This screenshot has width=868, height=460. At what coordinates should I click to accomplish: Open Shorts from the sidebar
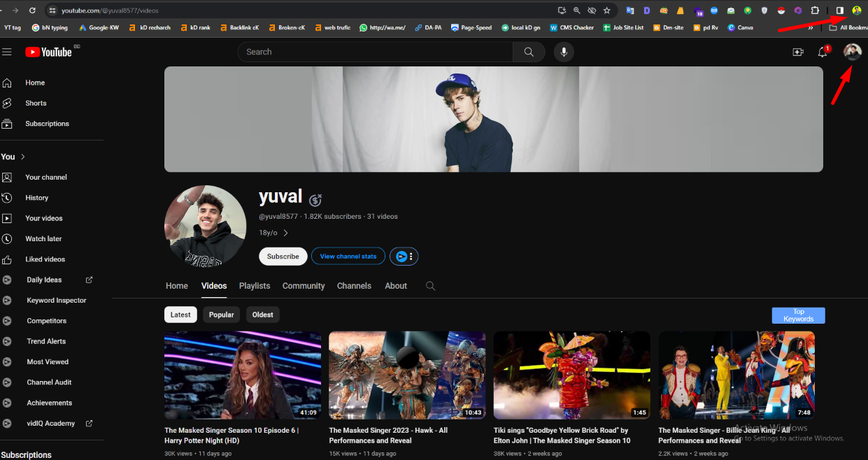point(36,103)
